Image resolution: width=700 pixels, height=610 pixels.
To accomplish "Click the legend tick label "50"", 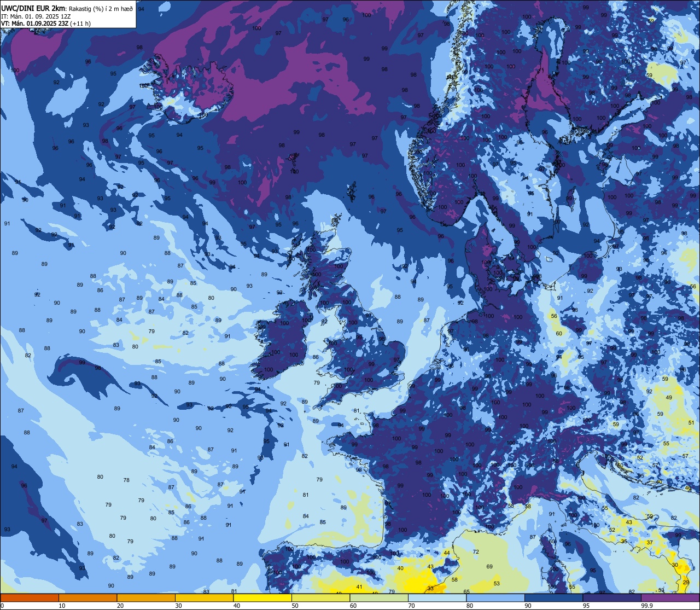I will [x=295, y=606].
